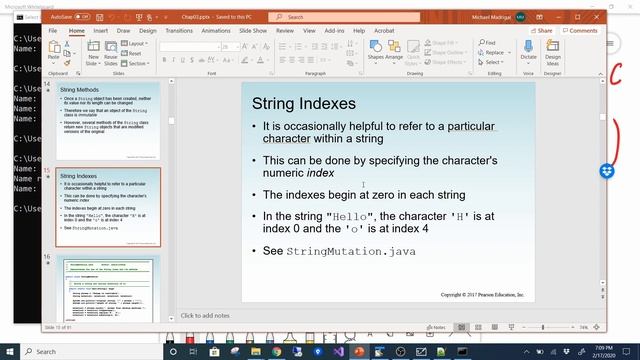Click the Michael Madrigal account name
Screen dimensions: 640x360
(x=491, y=17)
